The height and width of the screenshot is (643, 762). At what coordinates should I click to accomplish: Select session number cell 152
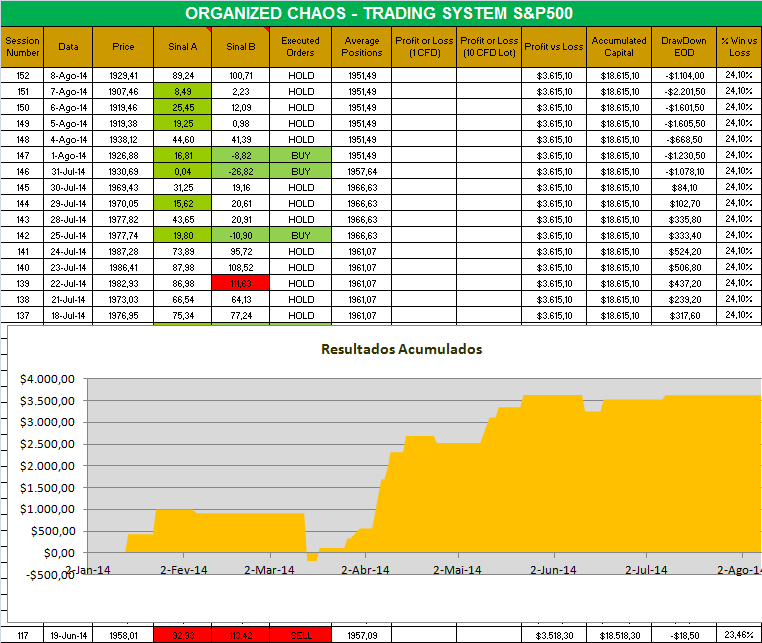[22, 75]
